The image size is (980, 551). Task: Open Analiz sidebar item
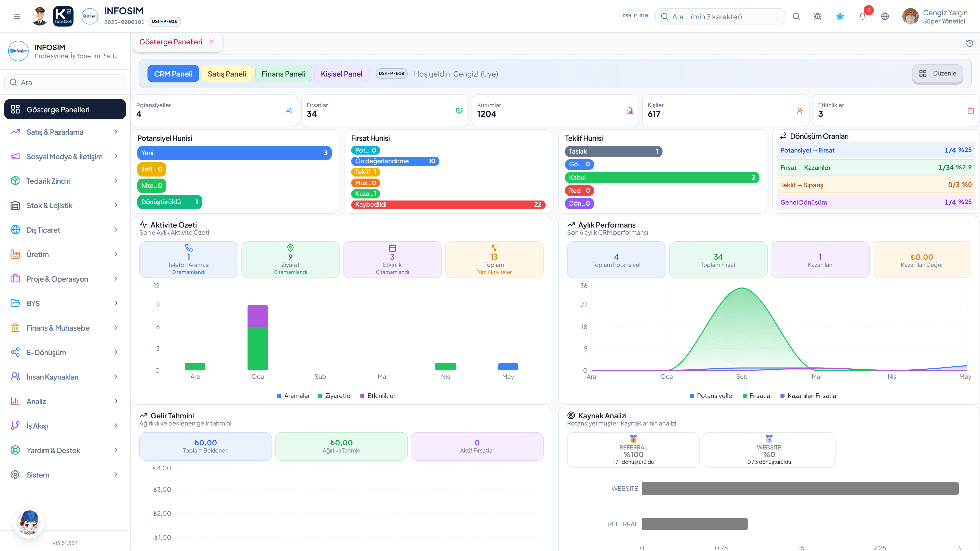coord(65,402)
